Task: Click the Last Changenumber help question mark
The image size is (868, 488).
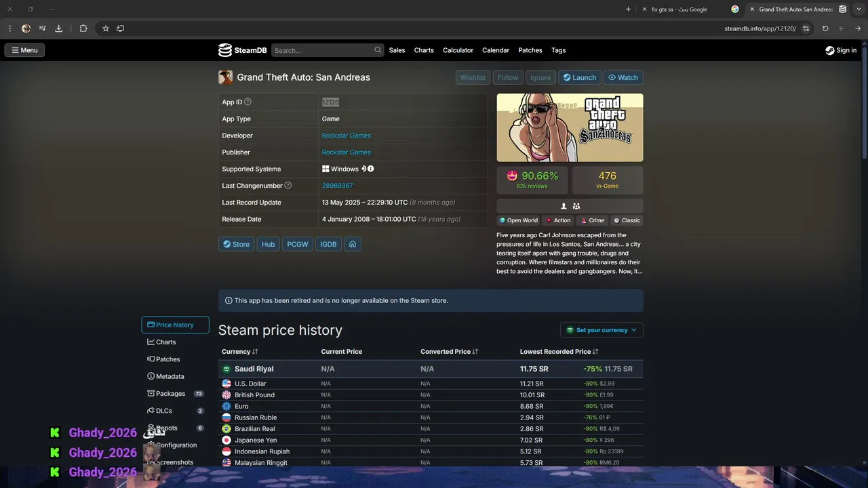Action: (288, 186)
